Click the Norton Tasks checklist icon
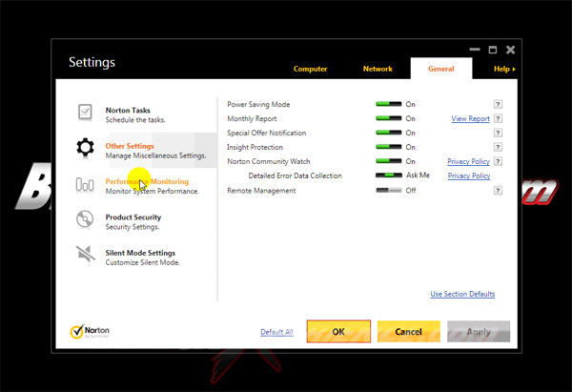The image size is (572, 392). tap(85, 112)
